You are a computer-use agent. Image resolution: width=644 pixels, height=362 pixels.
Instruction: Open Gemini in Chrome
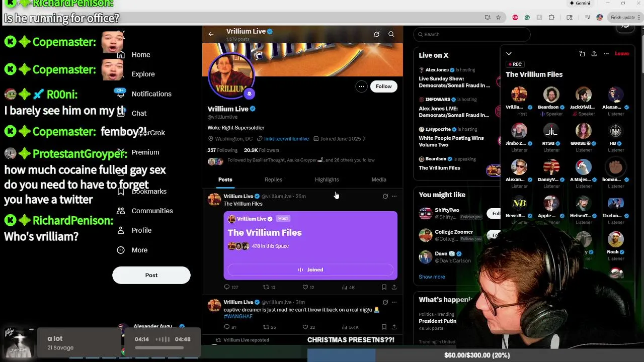[580, 3]
